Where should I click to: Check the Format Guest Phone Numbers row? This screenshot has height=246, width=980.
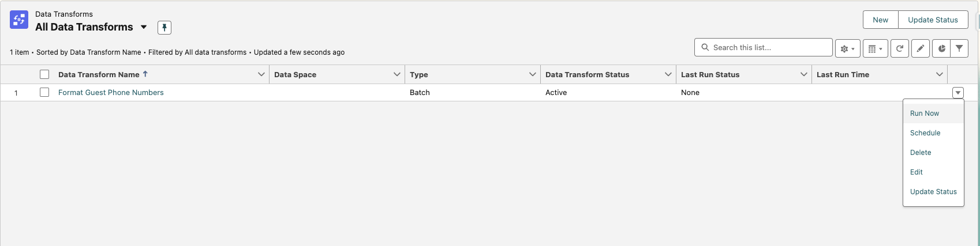point(44,92)
